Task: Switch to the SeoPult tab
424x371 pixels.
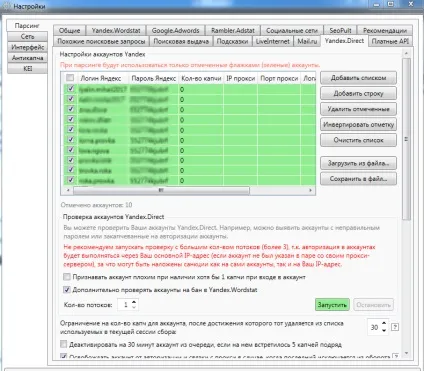Action: 340,30
